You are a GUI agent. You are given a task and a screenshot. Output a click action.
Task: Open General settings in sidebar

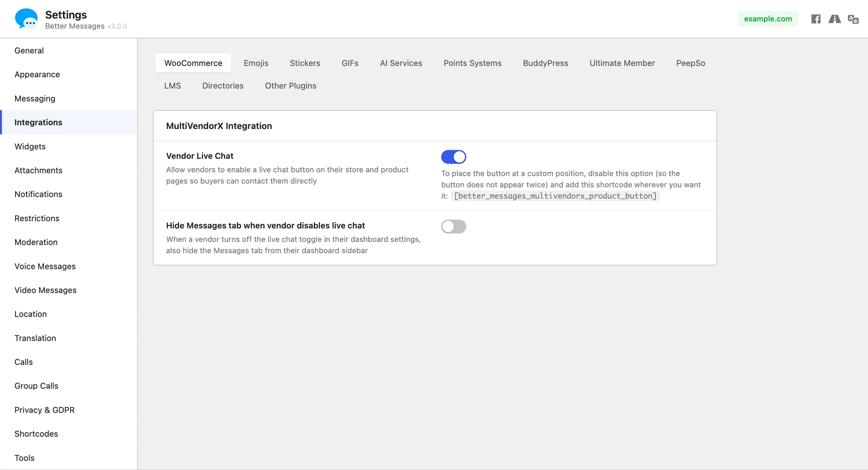coord(69,50)
